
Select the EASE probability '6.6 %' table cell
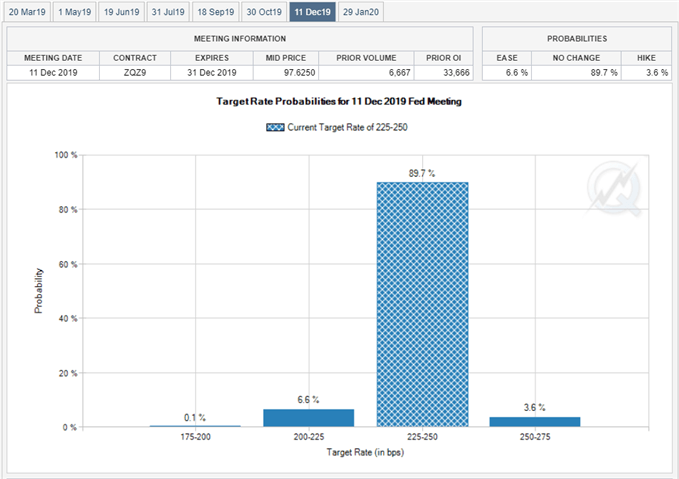[x=507, y=73]
